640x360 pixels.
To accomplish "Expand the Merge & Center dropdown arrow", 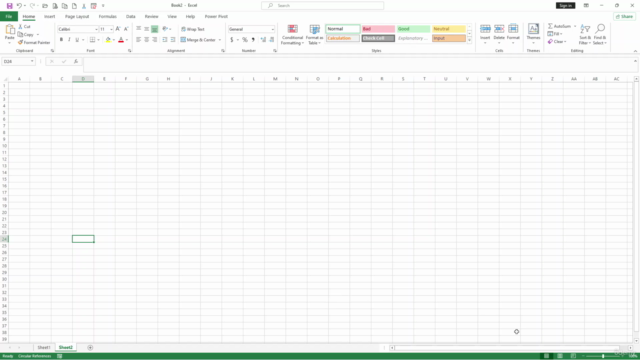I will coord(220,40).
